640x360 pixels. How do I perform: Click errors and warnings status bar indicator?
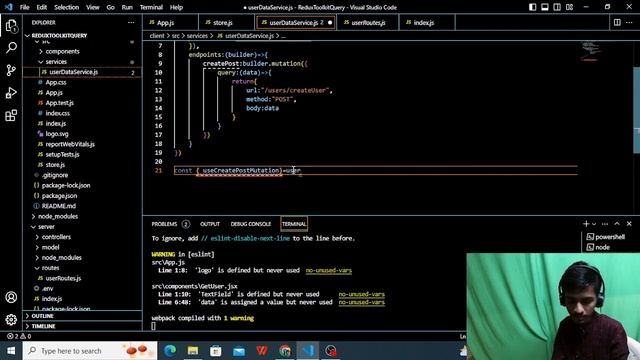point(19,336)
